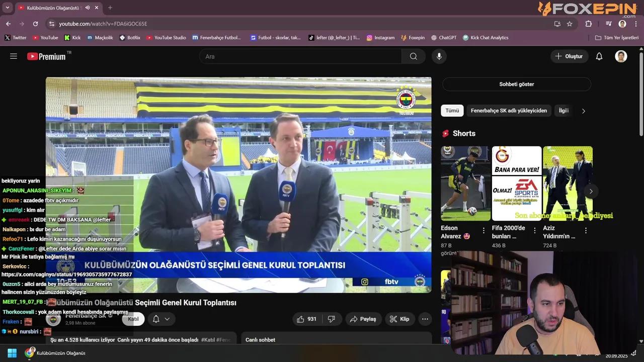Open ChatGPT bookmark
Image resolution: width=644 pixels, height=362 pixels.
pos(443,38)
